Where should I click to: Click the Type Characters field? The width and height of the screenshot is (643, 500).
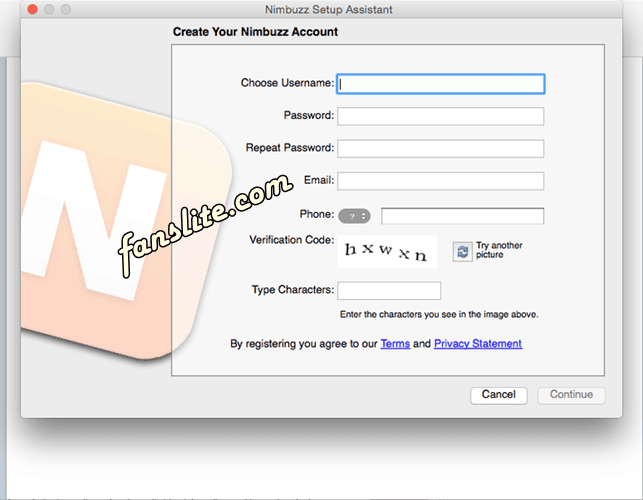389,290
